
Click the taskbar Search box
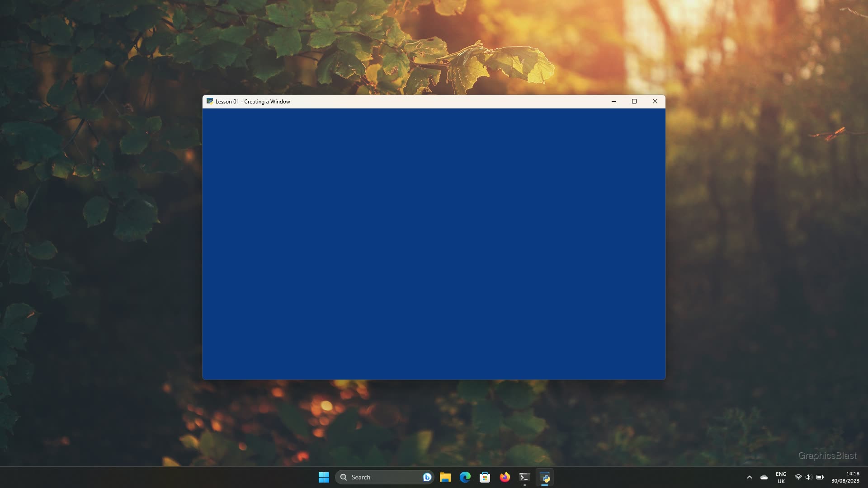pyautogui.click(x=385, y=477)
